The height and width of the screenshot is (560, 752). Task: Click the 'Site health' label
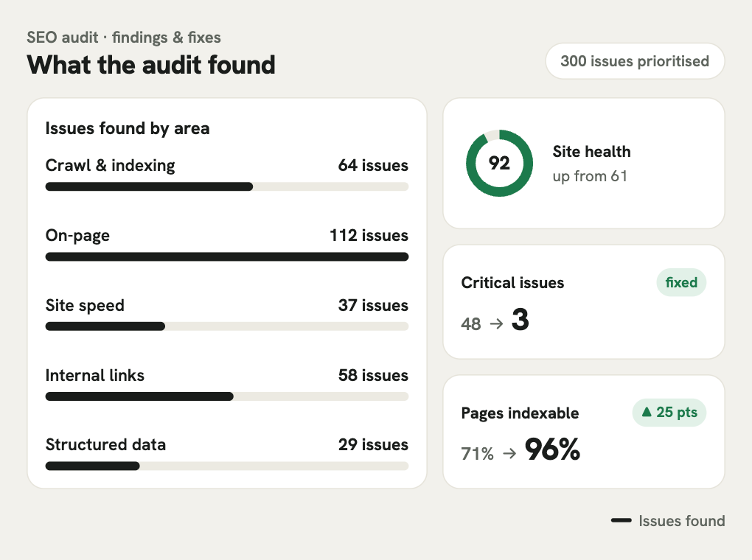(591, 152)
